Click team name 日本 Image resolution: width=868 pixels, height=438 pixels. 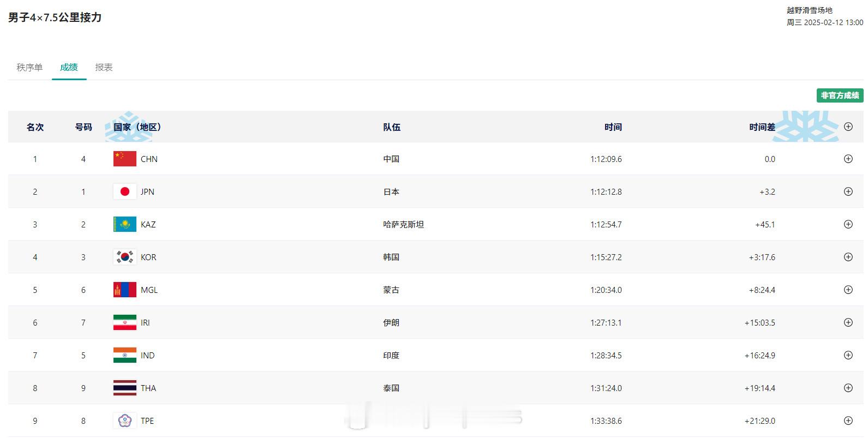tap(391, 192)
